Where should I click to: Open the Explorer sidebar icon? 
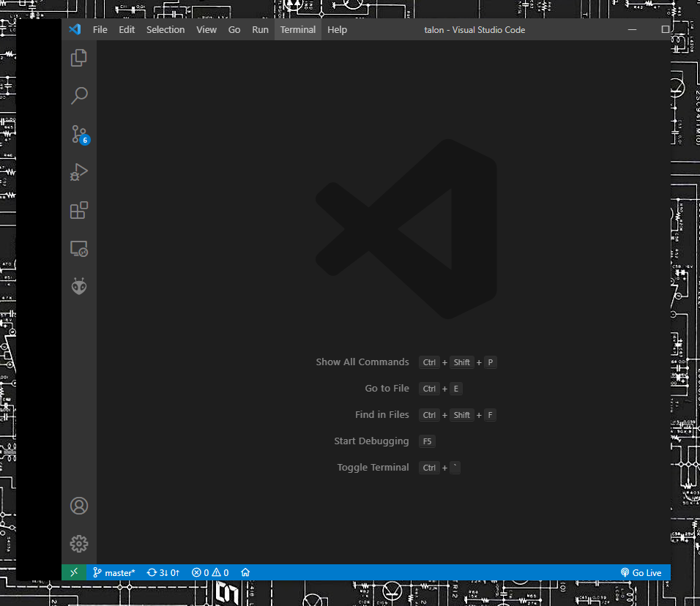click(x=78, y=57)
